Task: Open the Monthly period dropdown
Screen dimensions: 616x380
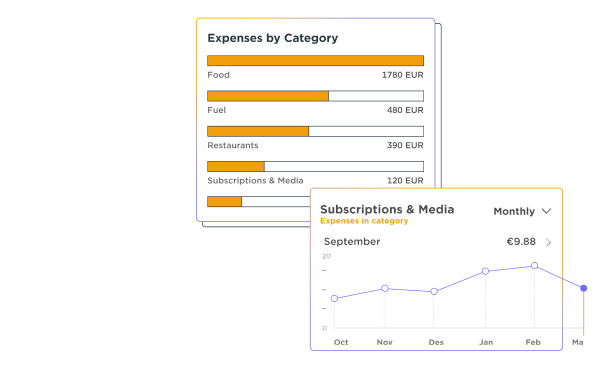Action: click(522, 211)
